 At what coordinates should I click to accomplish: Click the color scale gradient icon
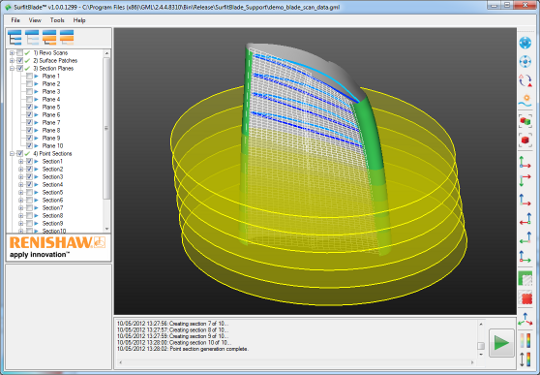[525, 341]
